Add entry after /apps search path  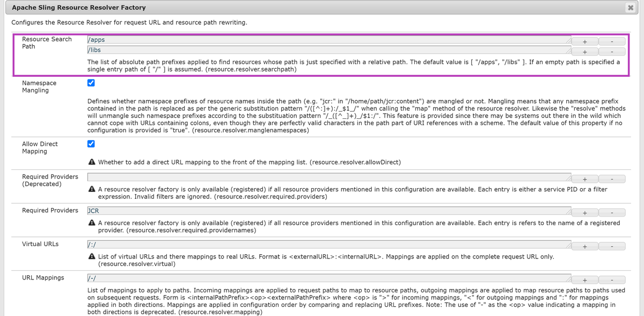[585, 41]
